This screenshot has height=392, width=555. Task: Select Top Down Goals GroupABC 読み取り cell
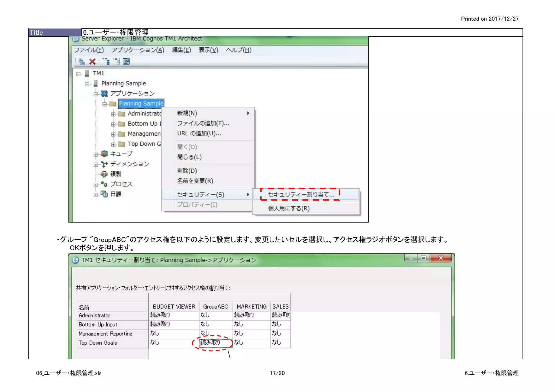[x=216, y=343]
